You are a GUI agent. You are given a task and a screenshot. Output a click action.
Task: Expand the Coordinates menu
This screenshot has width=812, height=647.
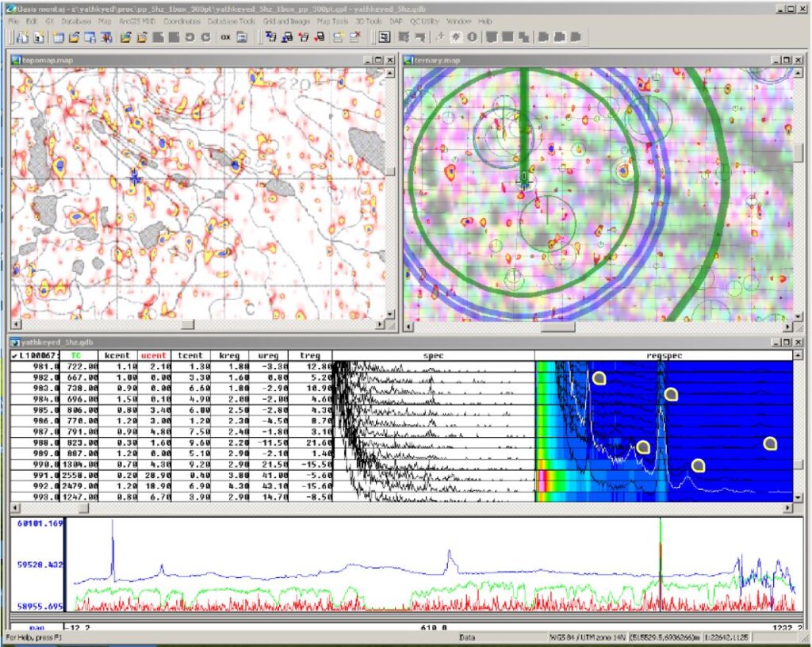click(x=181, y=21)
